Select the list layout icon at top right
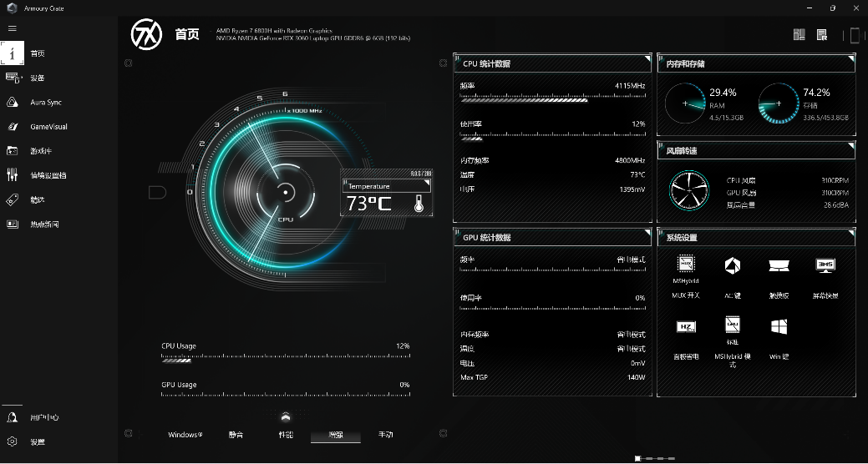The image size is (868, 464). [822, 35]
